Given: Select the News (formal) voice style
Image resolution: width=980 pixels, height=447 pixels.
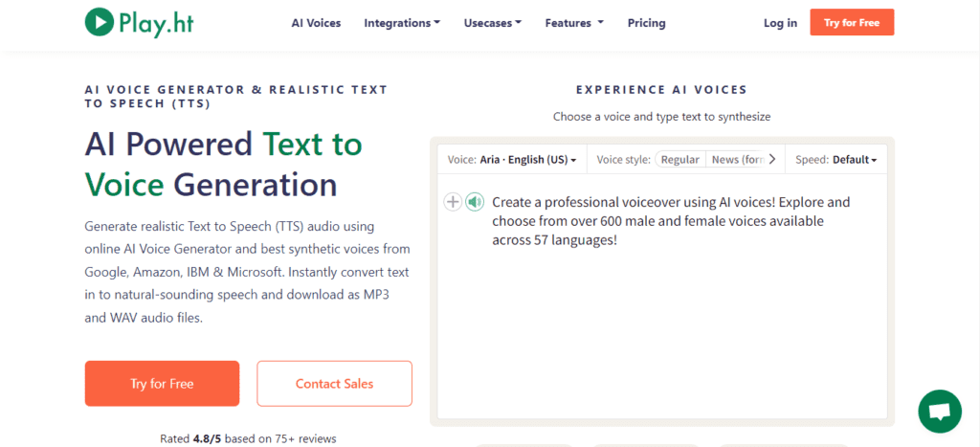Looking at the screenshot, I should coord(737,160).
